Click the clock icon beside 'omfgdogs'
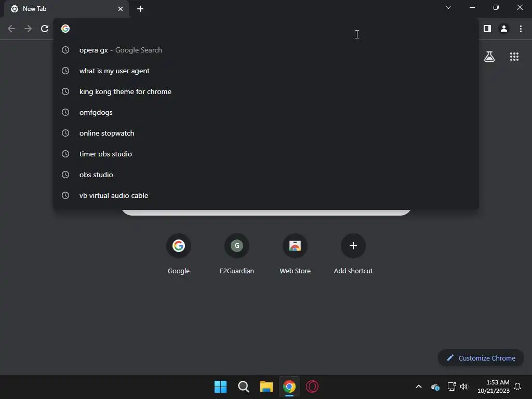Image resolution: width=532 pixels, height=399 pixels. [65, 112]
